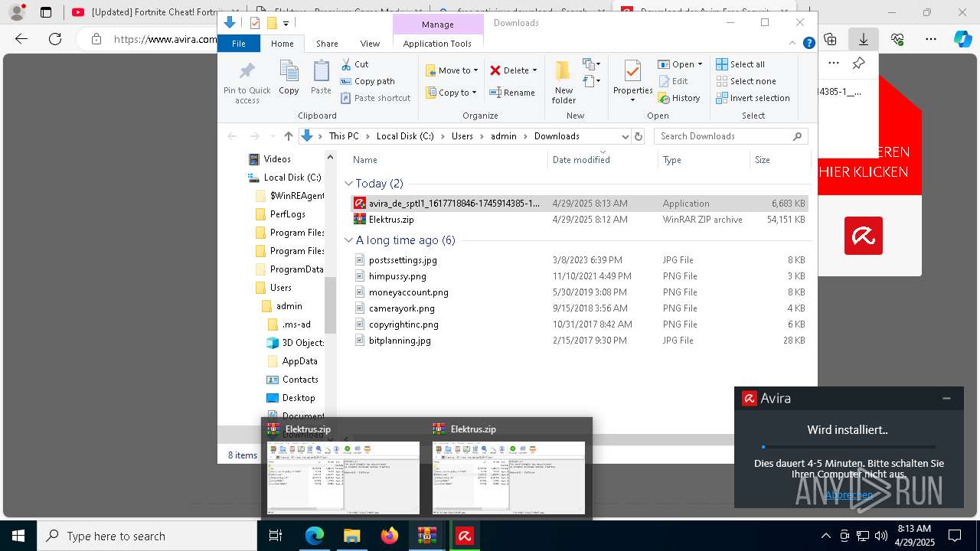980x551 pixels.
Task: Click the Copy ribbon icon
Action: point(289,77)
